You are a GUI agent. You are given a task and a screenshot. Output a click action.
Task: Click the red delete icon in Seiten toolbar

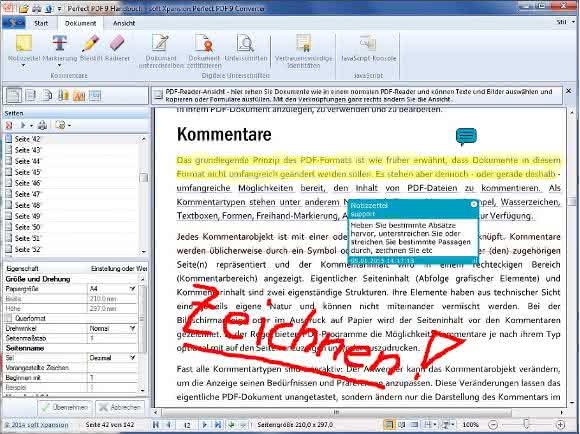tap(9, 125)
